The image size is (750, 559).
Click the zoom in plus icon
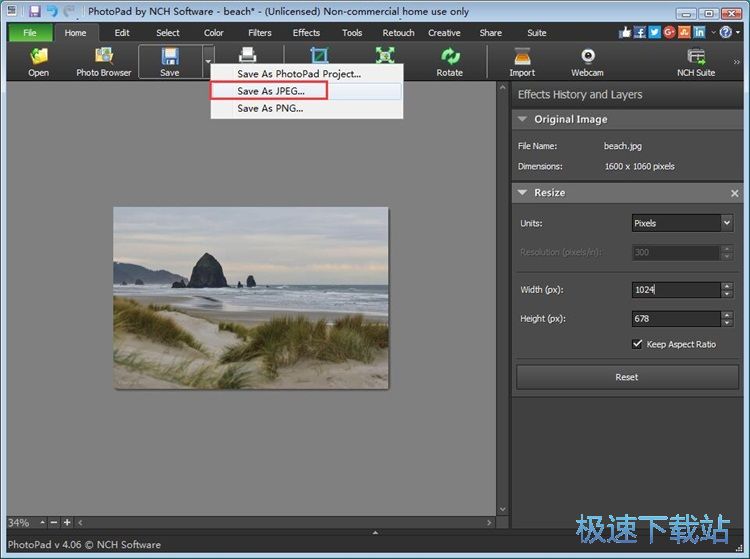67,523
